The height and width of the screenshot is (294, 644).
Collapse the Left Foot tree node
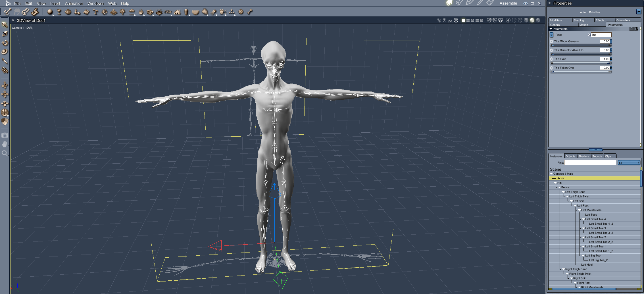coord(575,206)
